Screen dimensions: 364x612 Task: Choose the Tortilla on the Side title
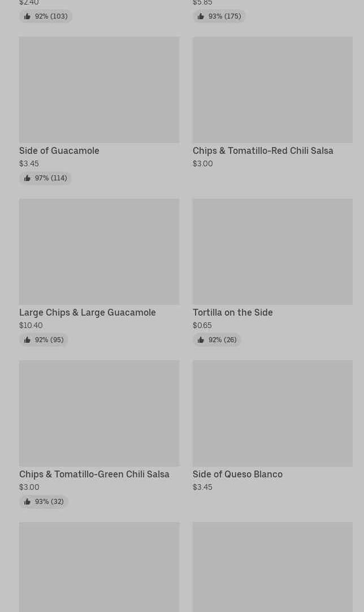click(233, 313)
